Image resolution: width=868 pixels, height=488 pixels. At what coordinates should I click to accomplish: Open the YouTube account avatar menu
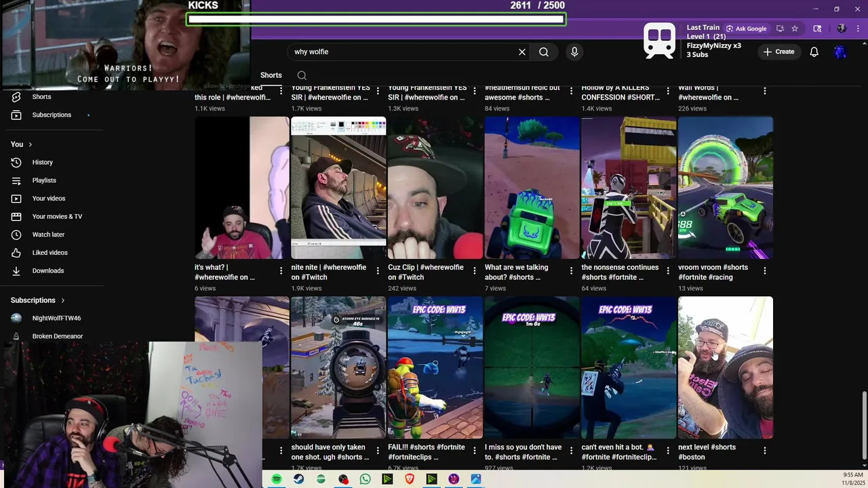840,52
